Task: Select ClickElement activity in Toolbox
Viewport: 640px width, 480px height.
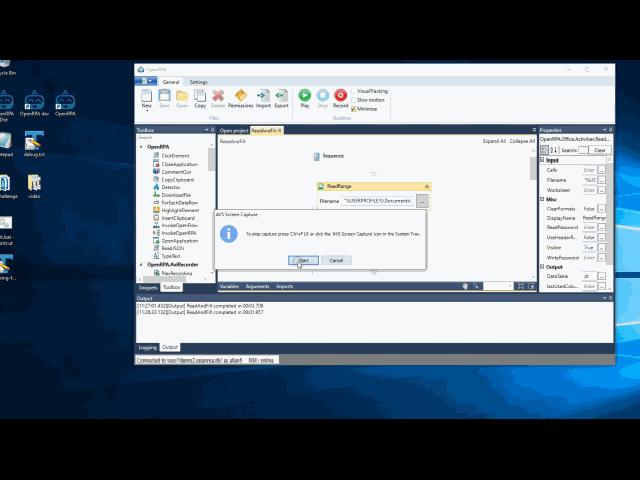Action: click(175, 156)
